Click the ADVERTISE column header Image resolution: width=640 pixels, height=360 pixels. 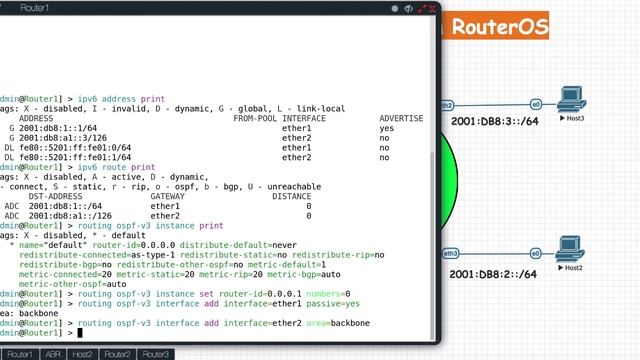[x=401, y=118]
